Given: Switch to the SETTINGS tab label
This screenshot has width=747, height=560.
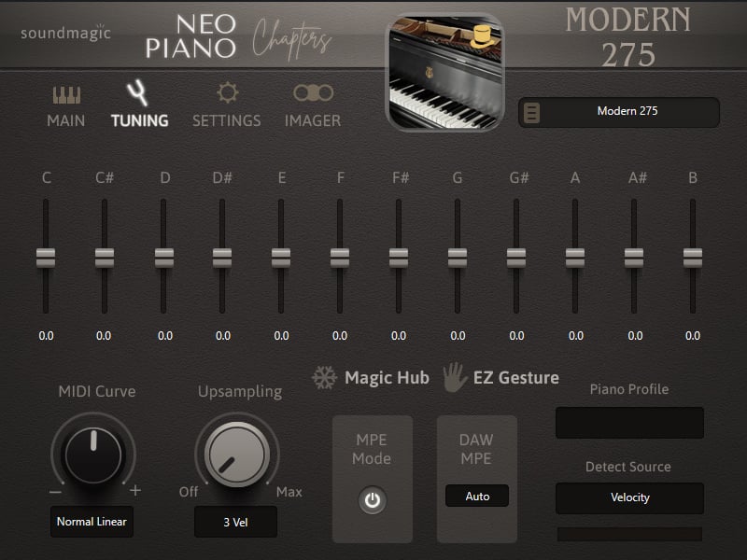Looking at the screenshot, I should point(227,121).
